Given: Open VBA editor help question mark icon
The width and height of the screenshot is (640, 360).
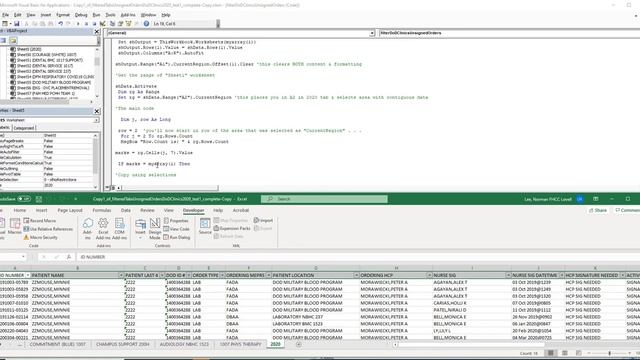Looking at the screenshot, I should [146, 24].
